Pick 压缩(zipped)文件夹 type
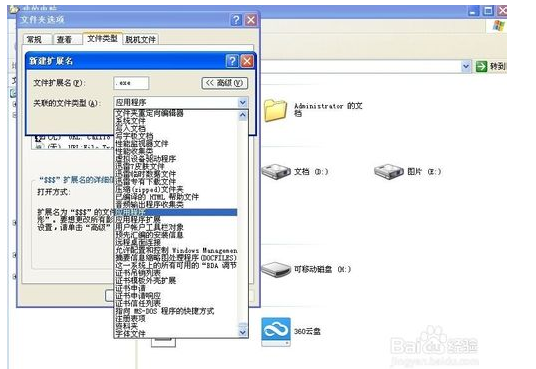This screenshot has height=369, width=536. (x=176, y=189)
